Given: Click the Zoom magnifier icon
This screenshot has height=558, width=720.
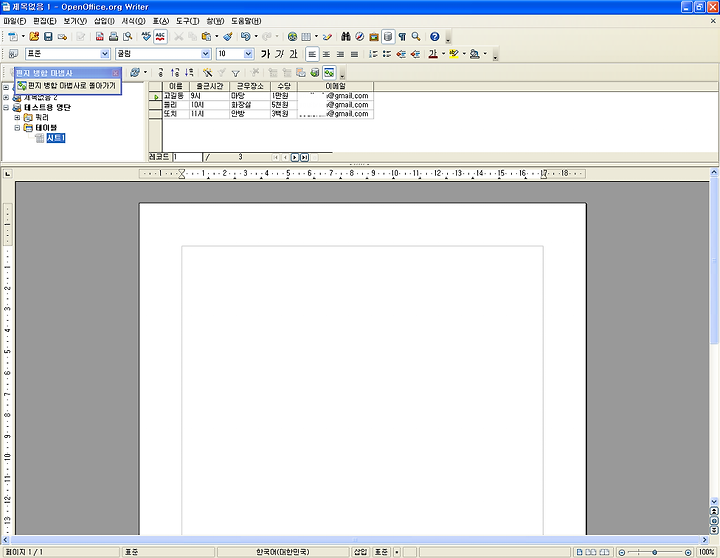Looking at the screenshot, I should 416,37.
